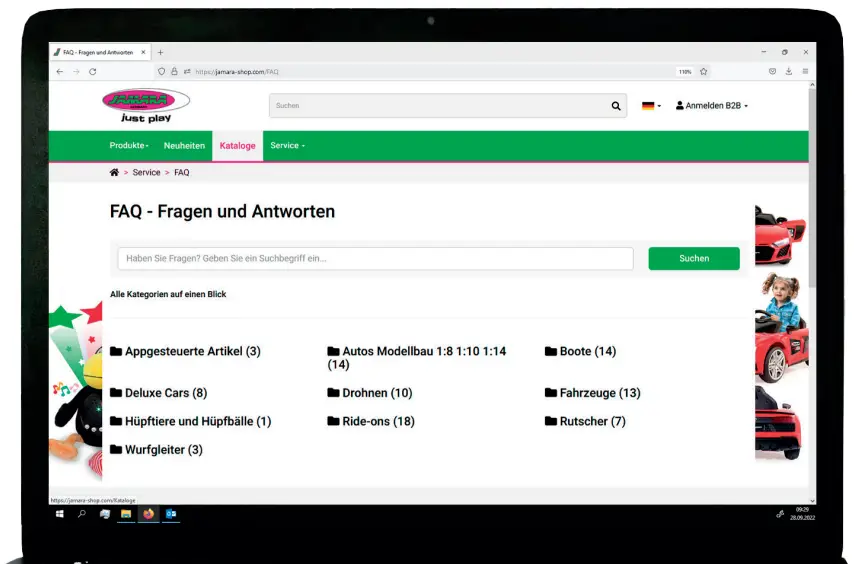This screenshot has width=854, height=564.
Task: Focus the top Suchen search field
Action: 448,106
